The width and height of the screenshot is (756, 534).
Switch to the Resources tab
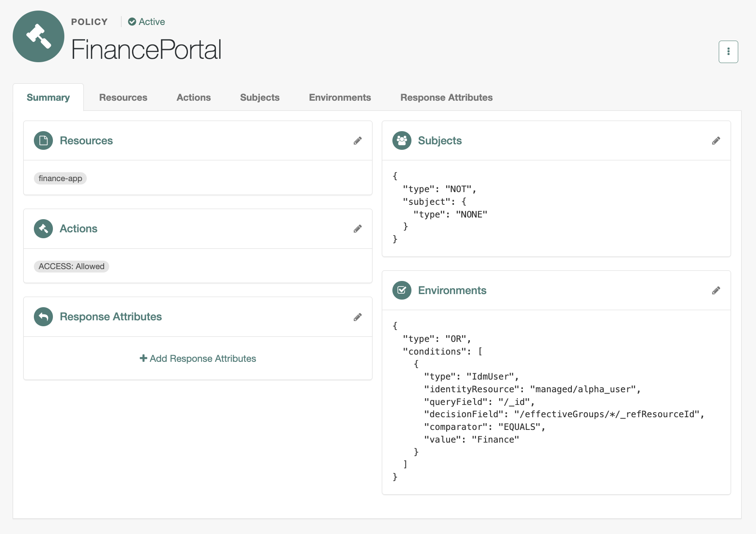click(x=123, y=97)
